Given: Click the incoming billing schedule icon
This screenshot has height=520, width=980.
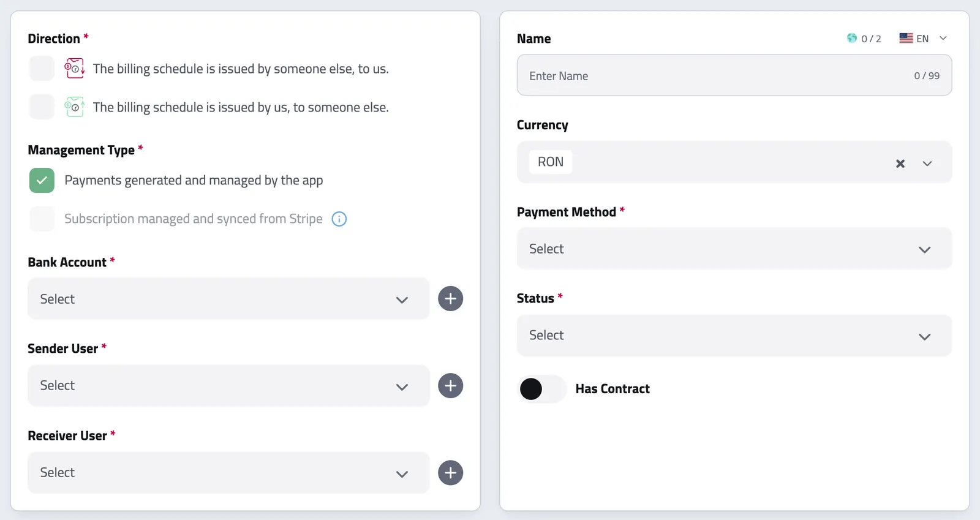Looking at the screenshot, I should point(75,68).
